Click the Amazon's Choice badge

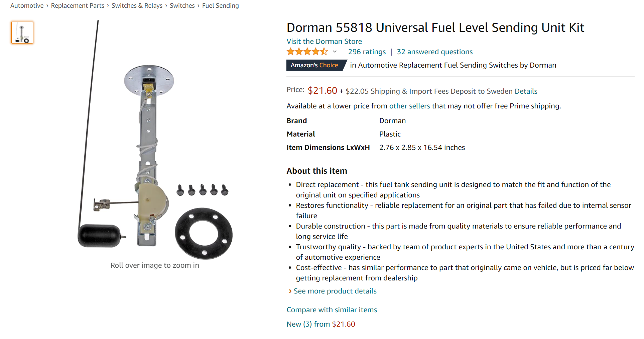tap(314, 65)
